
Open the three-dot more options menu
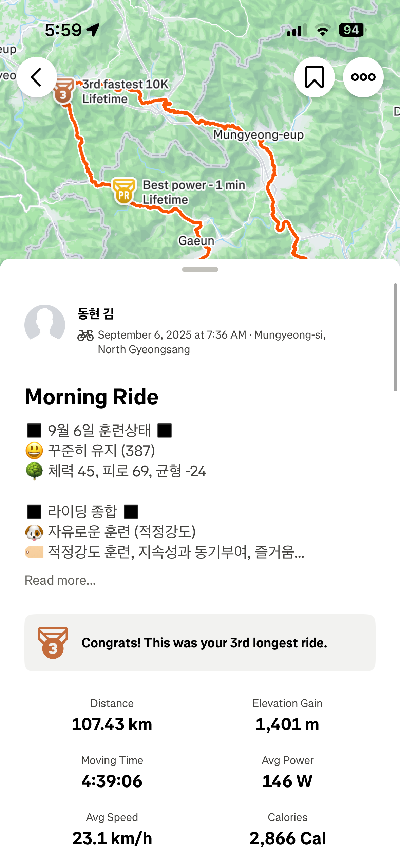pyautogui.click(x=363, y=77)
